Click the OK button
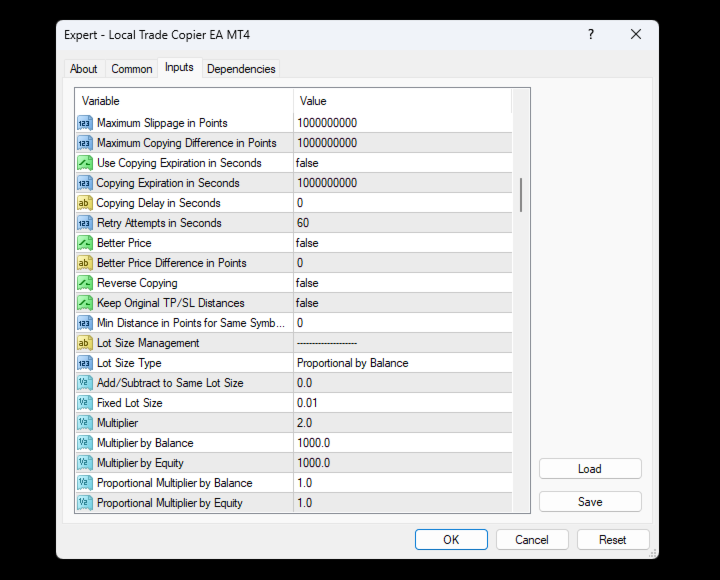This screenshot has height=580, width=720. pyautogui.click(x=451, y=540)
